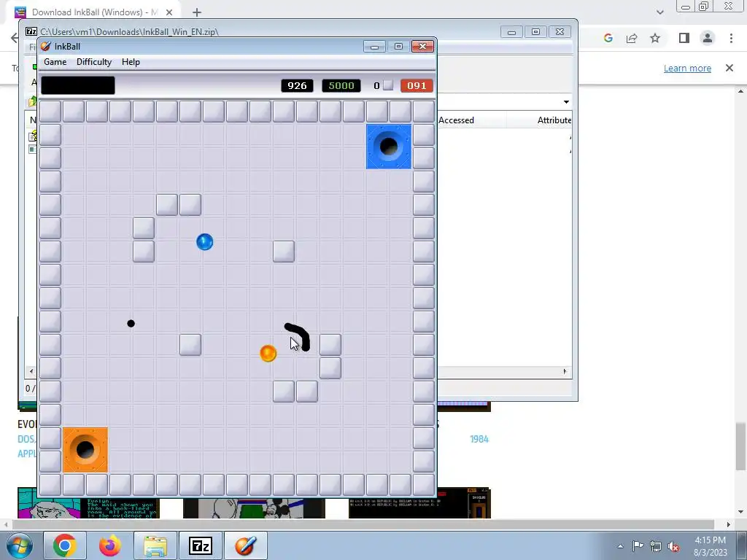Show hidden system tray icons
Viewport: 747px width, 560px height.
tap(620, 546)
